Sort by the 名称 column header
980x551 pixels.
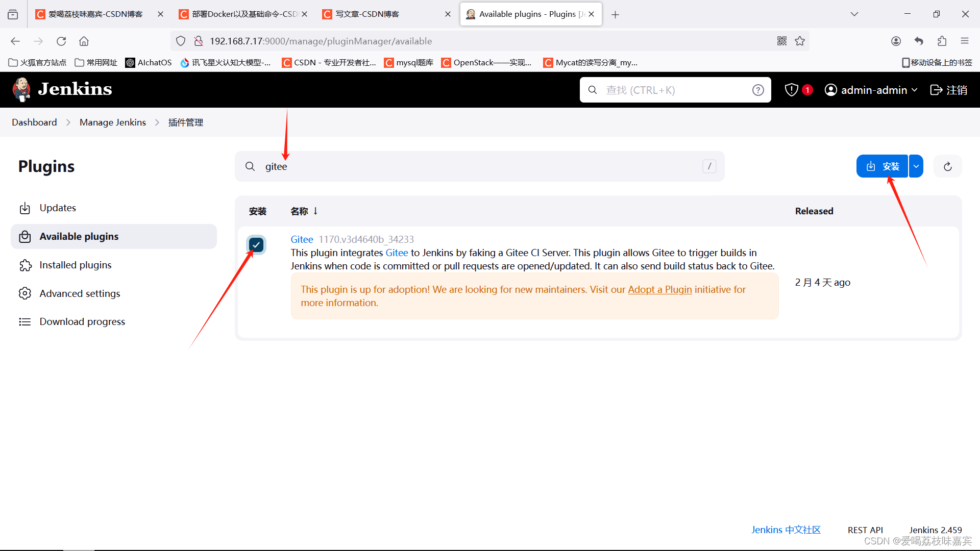click(x=304, y=211)
